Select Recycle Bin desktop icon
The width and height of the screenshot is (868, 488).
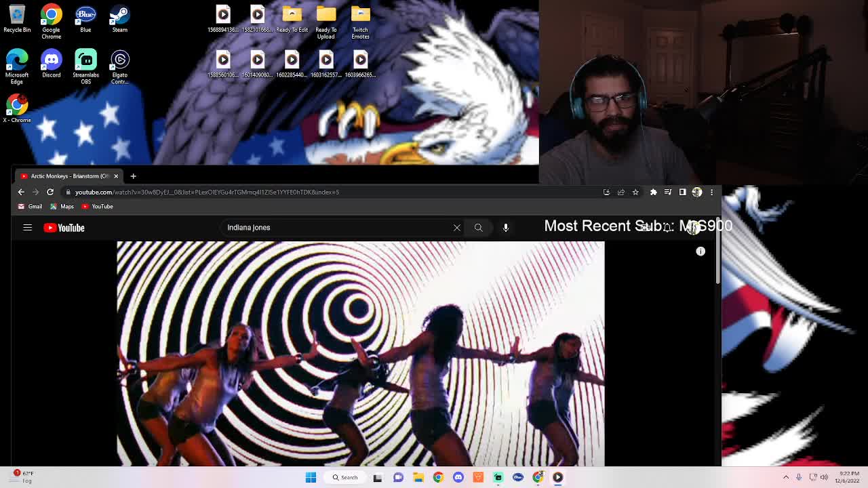[17, 19]
